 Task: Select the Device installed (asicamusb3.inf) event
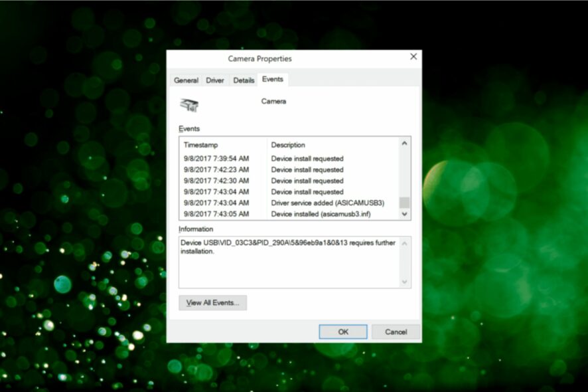click(290, 214)
